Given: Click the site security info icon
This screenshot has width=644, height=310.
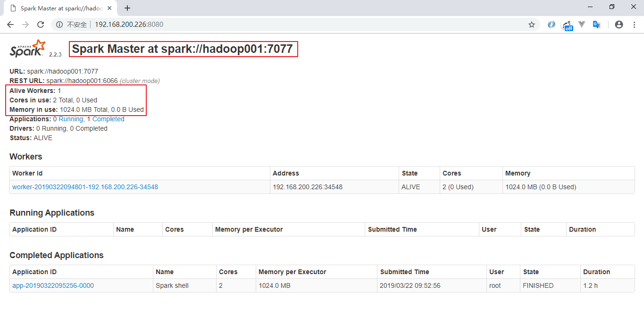Looking at the screenshot, I should (59, 25).
